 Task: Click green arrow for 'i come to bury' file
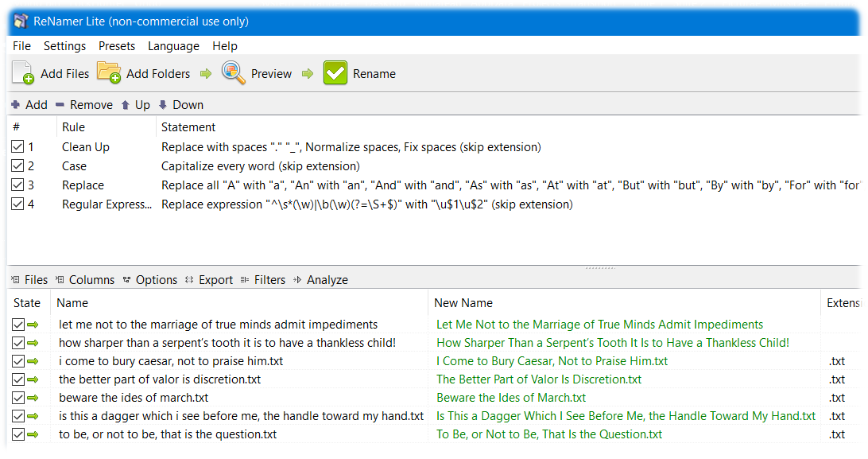(x=33, y=361)
